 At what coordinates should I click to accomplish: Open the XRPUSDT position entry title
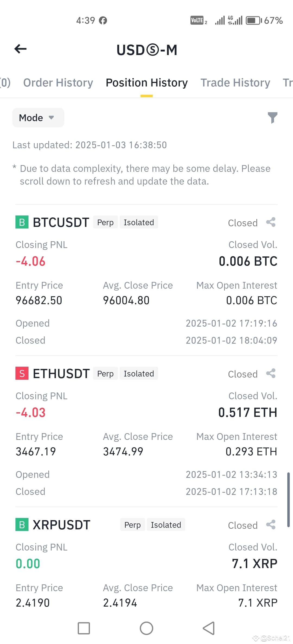pyautogui.click(x=62, y=525)
